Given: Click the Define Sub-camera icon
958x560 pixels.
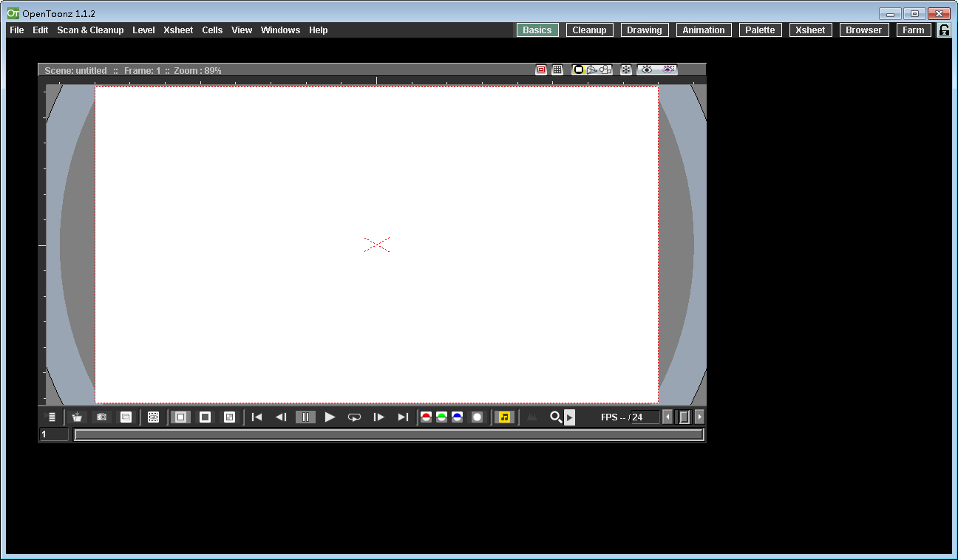Looking at the screenshot, I should click(x=153, y=417).
